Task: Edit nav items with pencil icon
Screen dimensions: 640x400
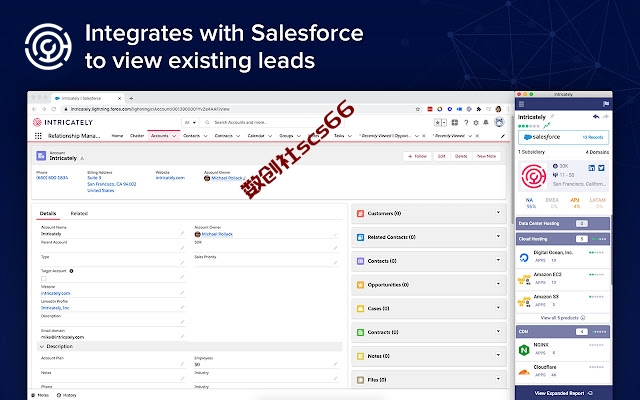Action: pos(503,136)
